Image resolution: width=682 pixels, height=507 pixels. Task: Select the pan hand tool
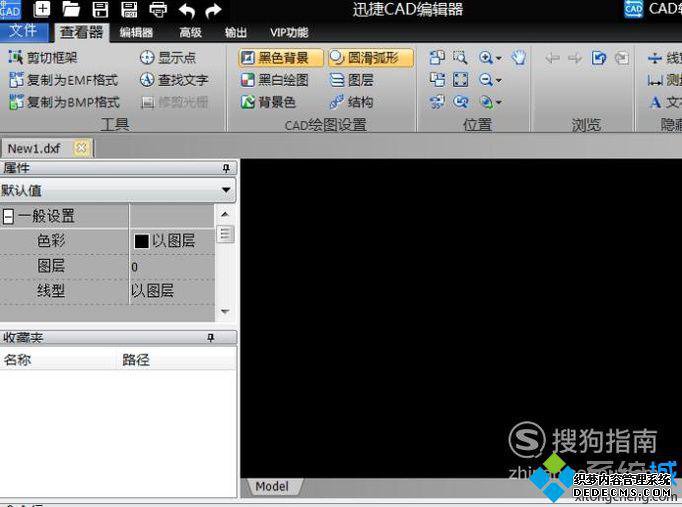click(x=518, y=57)
